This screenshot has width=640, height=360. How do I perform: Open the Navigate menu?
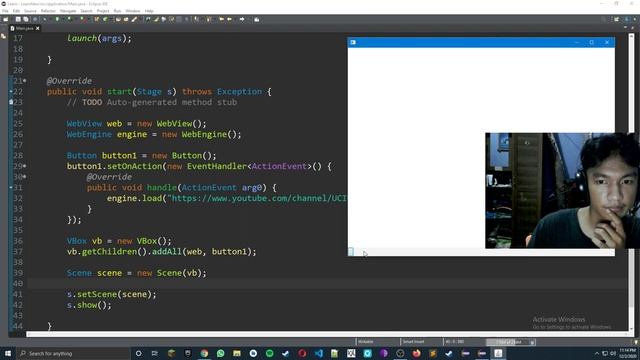tap(68, 11)
